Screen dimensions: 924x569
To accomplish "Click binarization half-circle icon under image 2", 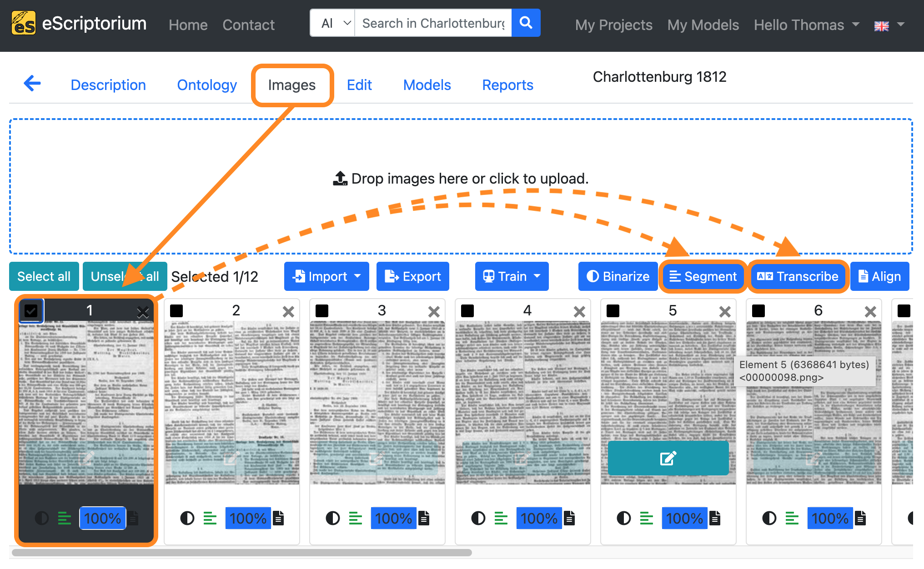I will (x=187, y=518).
